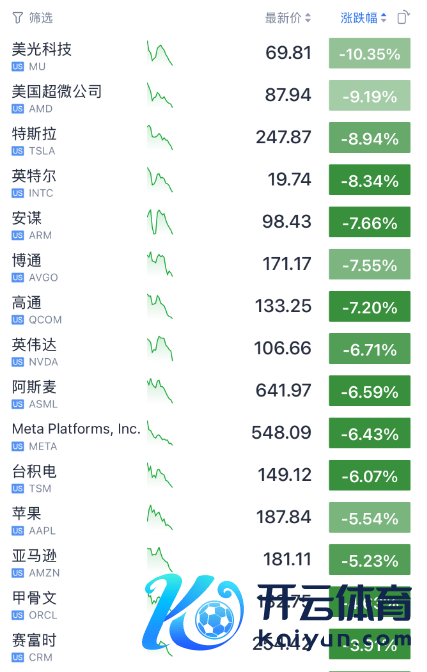The image size is (427, 672).
Task: Click the US market badge beside AMD
Action: 18,109
